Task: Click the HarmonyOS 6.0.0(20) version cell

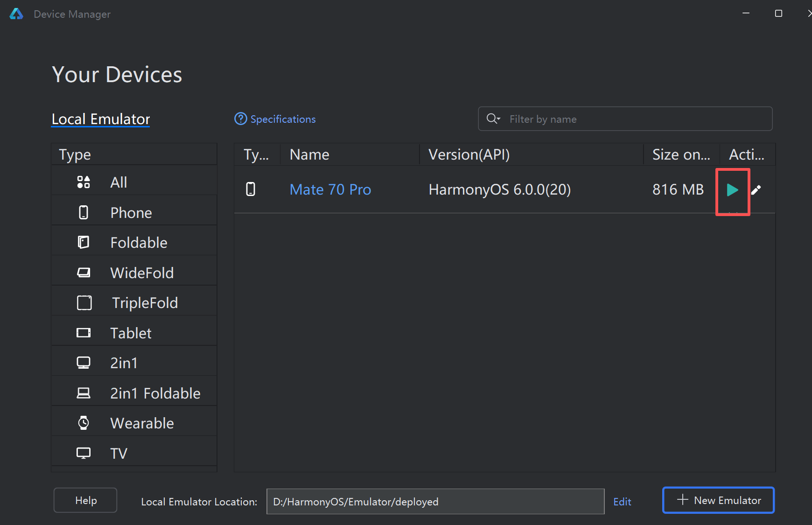Action: click(500, 189)
